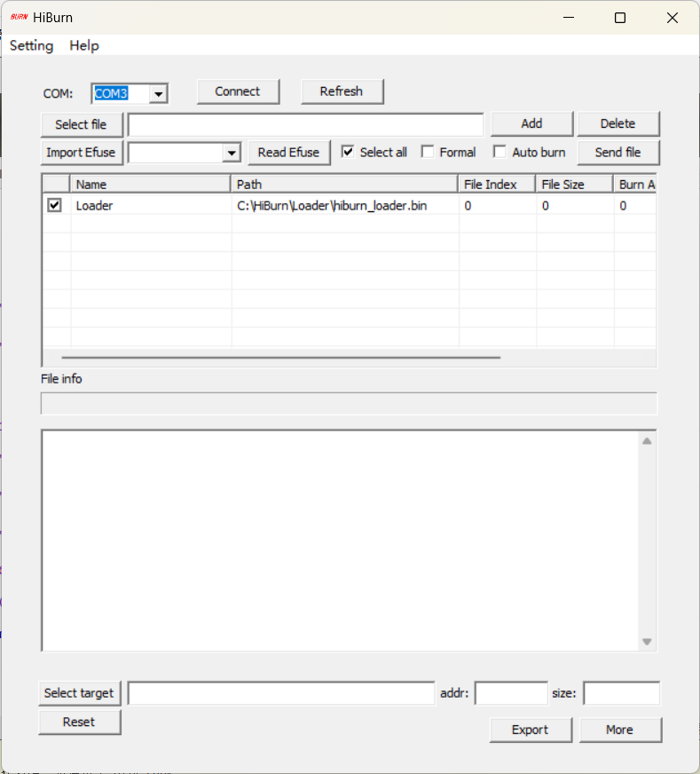
Task: Click the Select target button
Action: pyautogui.click(x=80, y=693)
